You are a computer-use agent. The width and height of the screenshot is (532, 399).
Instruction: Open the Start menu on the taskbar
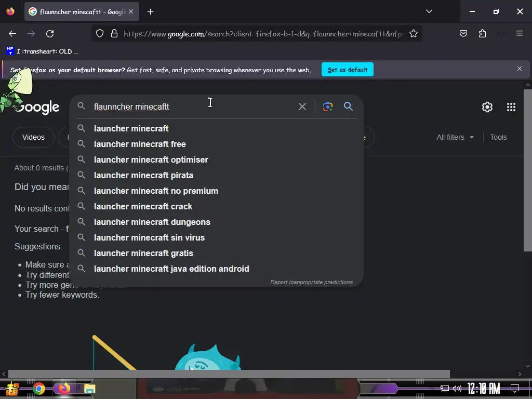tap(12, 389)
